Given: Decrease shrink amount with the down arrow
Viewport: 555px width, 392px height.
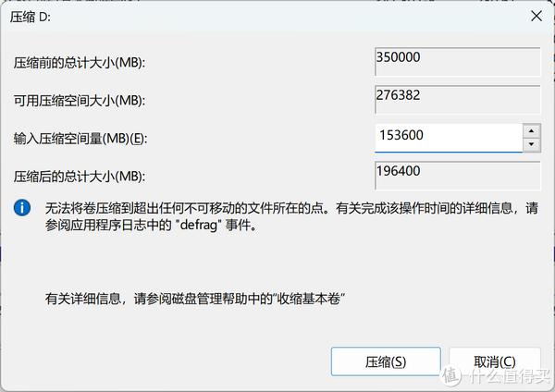Looking at the screenshot, I should tap(531, 145).
